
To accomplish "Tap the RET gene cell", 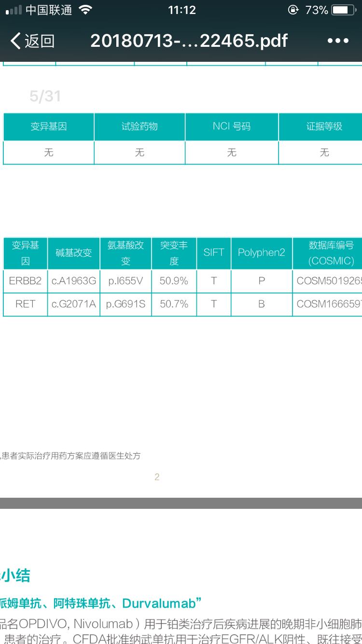I will coord(25,304).
